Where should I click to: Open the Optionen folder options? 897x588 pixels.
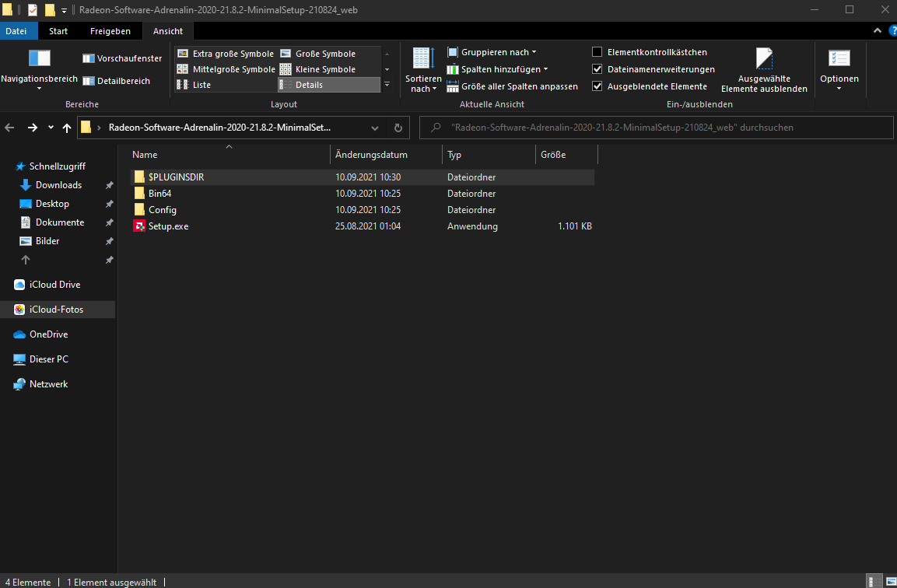(x=839, y=69)
